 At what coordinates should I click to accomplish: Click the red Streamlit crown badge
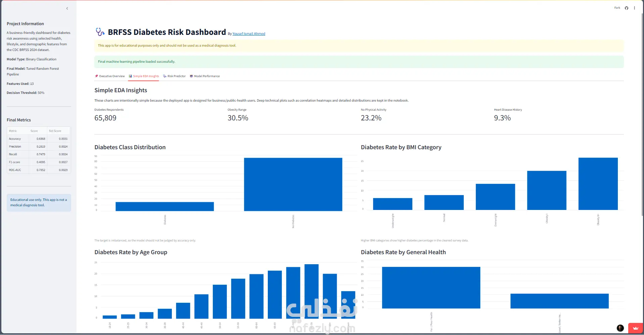pos(635,328)
